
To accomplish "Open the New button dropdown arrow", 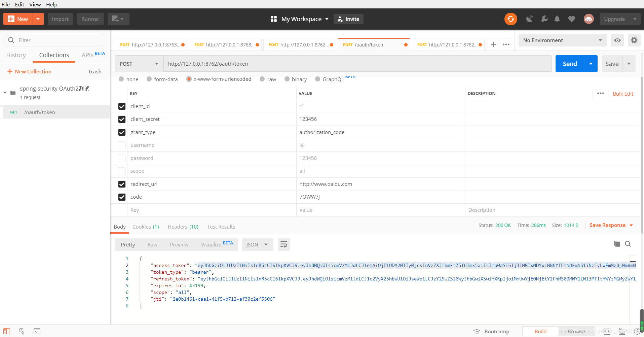I will click(x=38, y=19).
